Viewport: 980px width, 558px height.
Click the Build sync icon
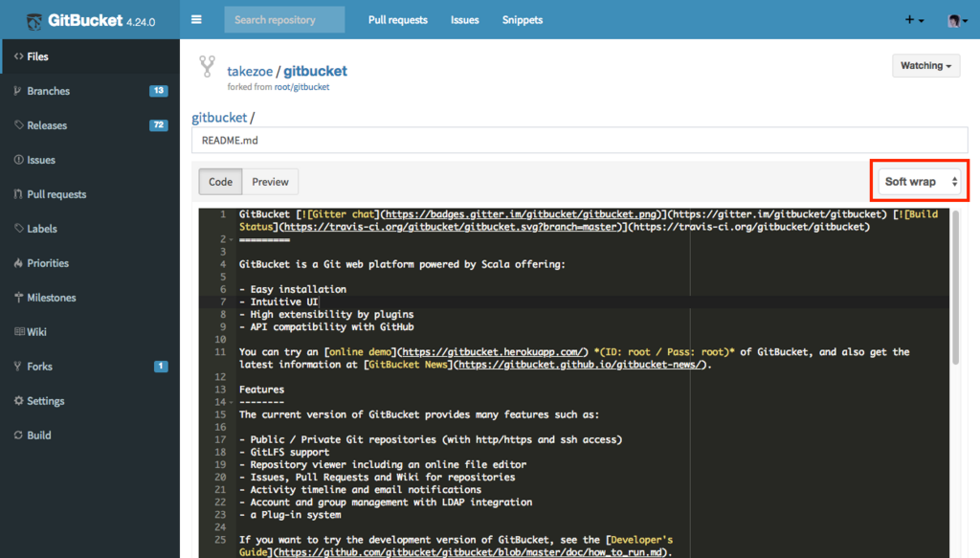tap(19, 435)
